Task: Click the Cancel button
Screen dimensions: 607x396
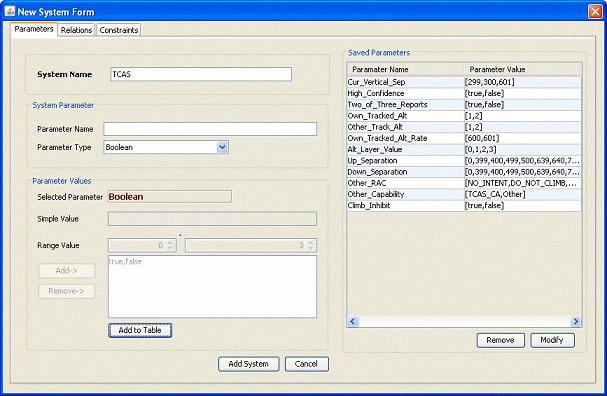Action: 307,364
